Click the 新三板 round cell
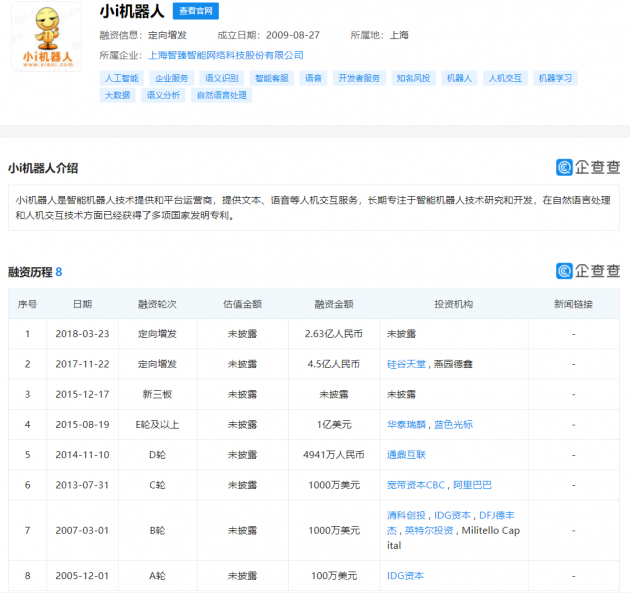The image size is (630, 593). click(157, 395)
